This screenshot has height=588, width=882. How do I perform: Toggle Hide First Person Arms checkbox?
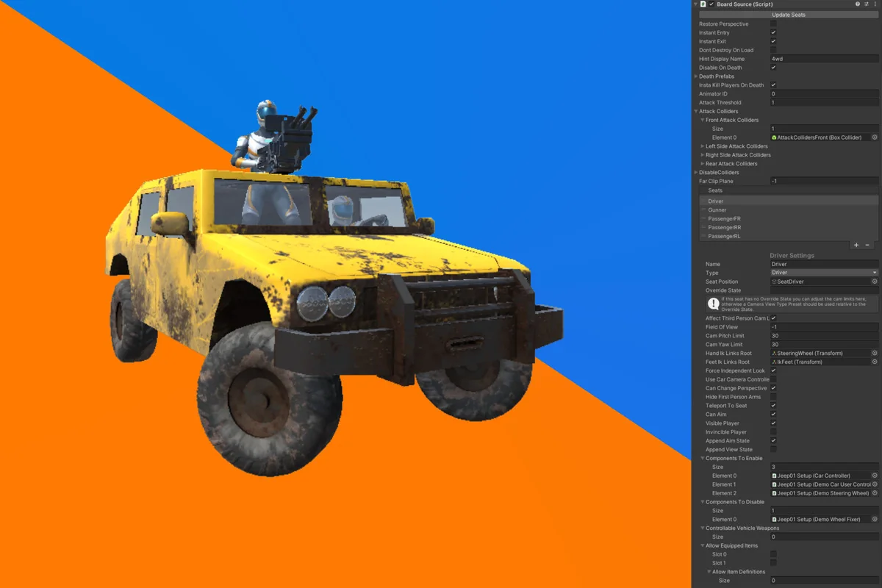773,397
